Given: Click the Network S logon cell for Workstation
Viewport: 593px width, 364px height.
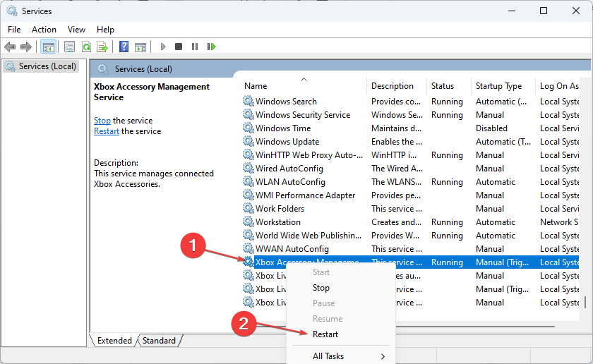Looking at the screenshot, I should coord(559,222).
